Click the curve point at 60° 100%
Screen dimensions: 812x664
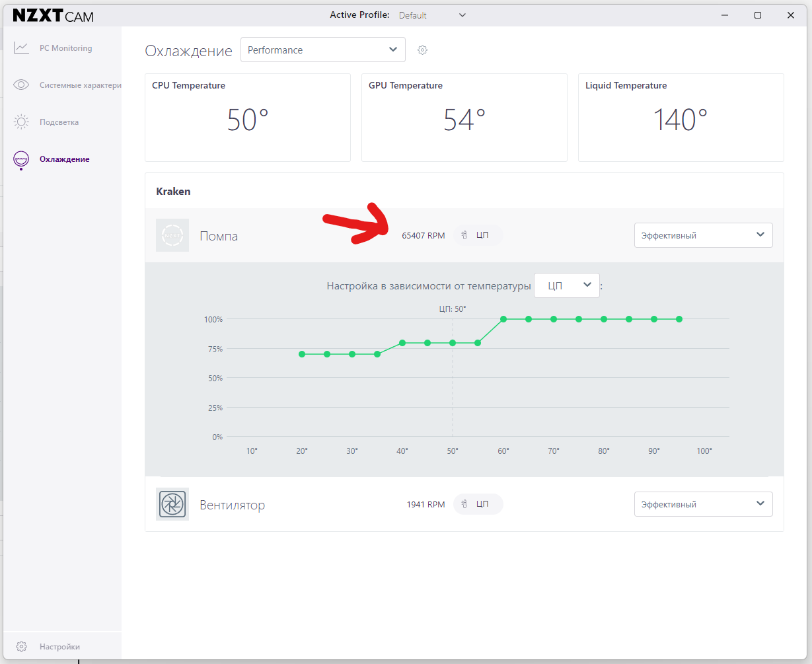pos(503,319)
